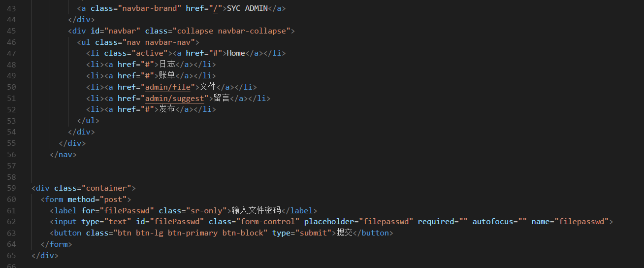Click line number 59 in the gutter
Screen dimensions: 644x268
pos(11,188)
